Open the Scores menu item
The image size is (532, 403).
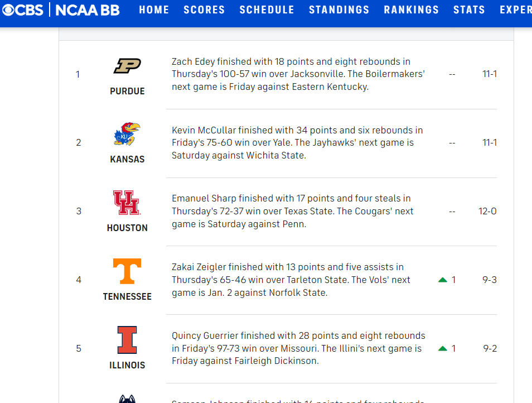[x=204, y=10]
